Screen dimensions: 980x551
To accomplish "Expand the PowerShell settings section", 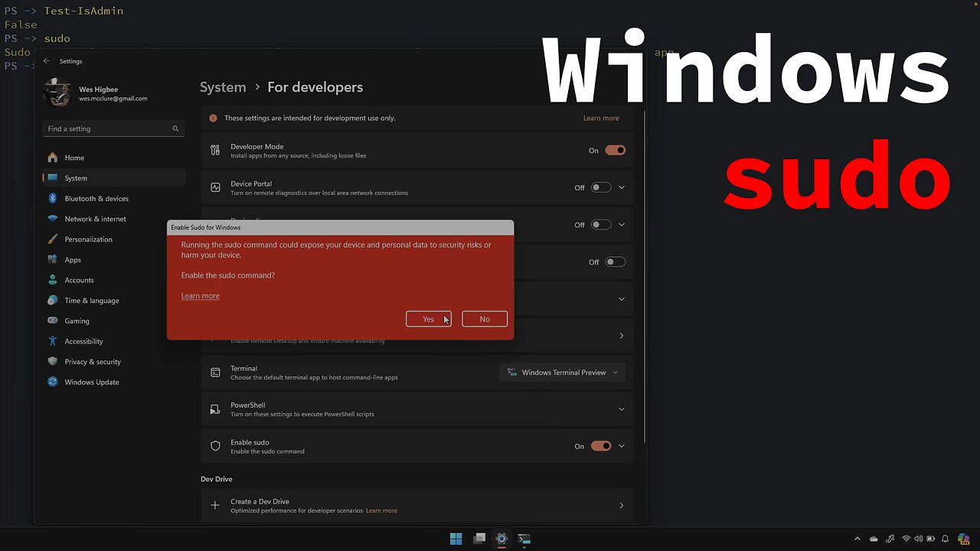I will (x=621, y=409).
